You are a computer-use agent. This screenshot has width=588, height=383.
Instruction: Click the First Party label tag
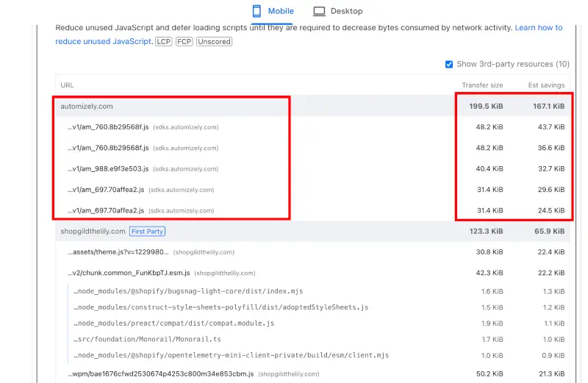148,231
